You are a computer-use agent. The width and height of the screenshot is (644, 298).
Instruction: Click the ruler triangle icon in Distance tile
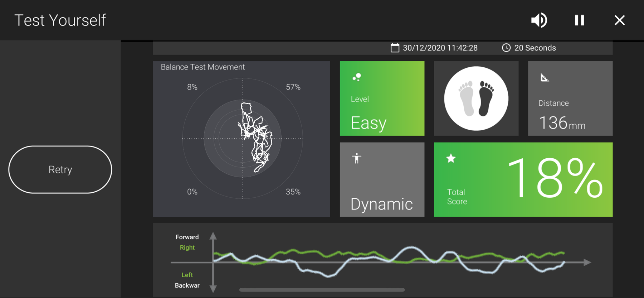[x=544, y=77]
